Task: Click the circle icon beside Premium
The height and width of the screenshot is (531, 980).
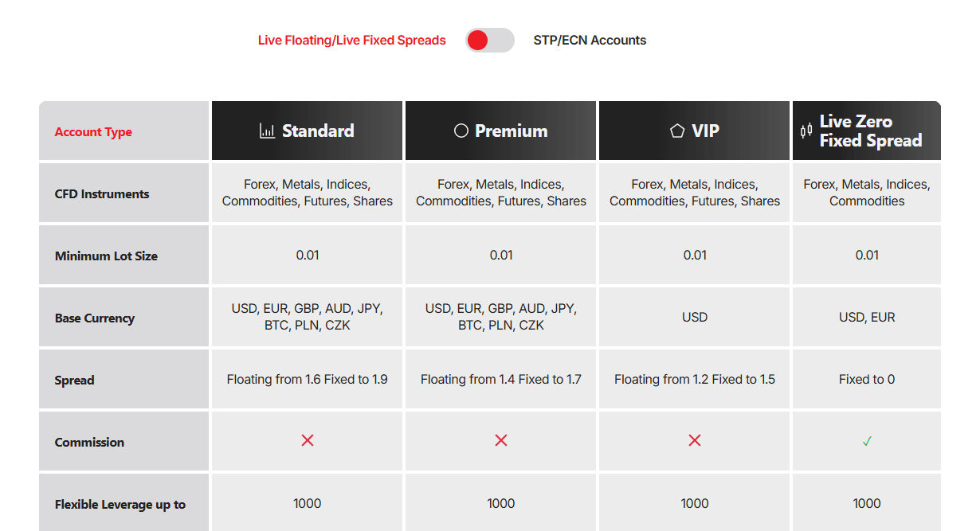Action: (x=461, y=131)
